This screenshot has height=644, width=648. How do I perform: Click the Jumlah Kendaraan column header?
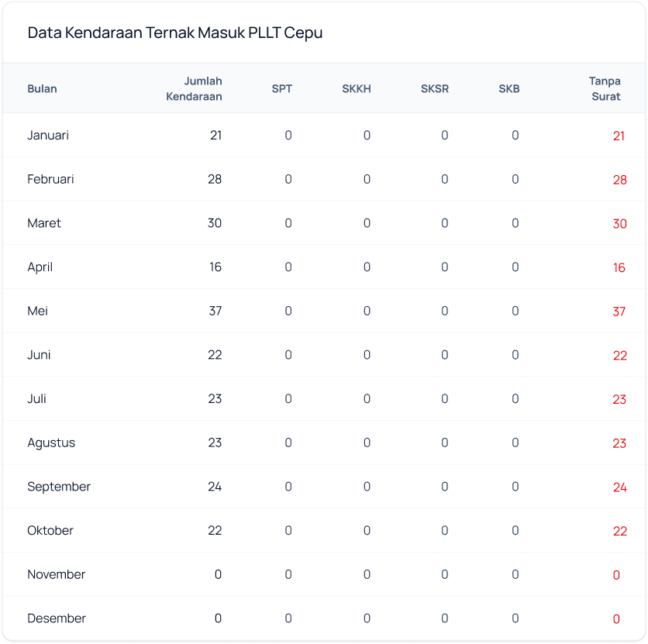tap(195, 88)
